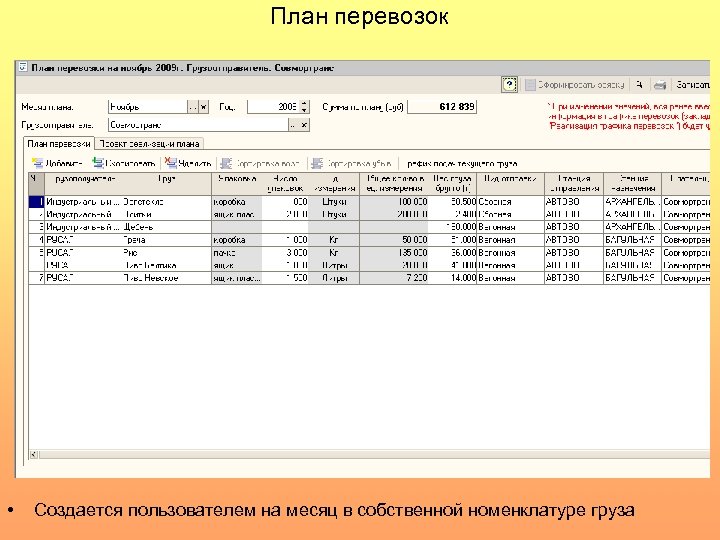Click the horizontal scrollbar left arrow
The height and width of the screenshot is (540, 720).
(34, 455)
